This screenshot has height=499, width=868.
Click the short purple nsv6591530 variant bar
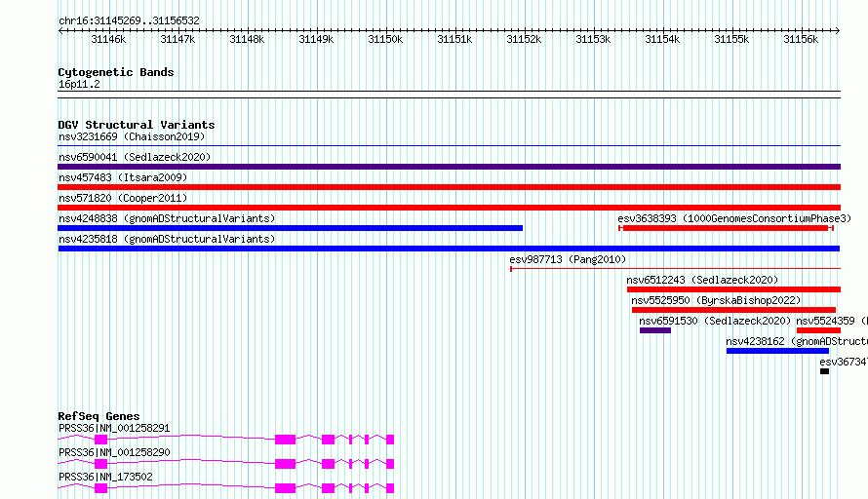click(x=654, y=330)
